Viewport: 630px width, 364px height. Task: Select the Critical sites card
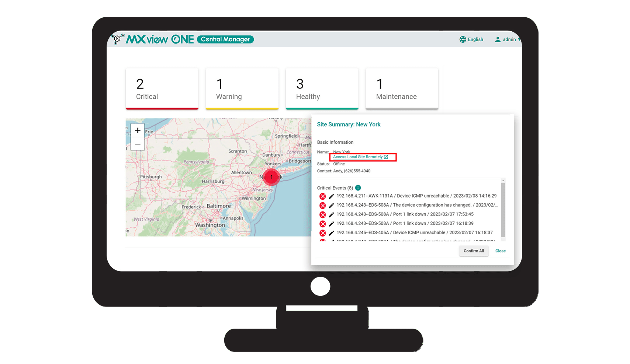click(162, 89)
